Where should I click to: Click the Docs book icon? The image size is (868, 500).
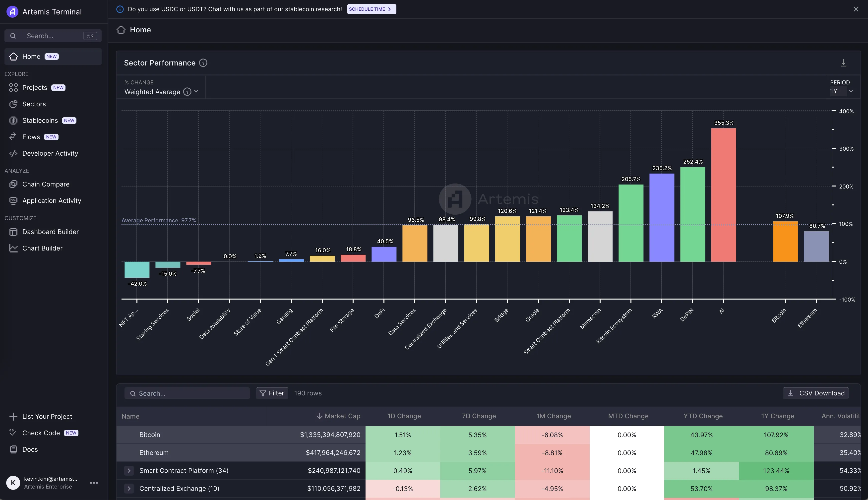[x=13, y=449]
